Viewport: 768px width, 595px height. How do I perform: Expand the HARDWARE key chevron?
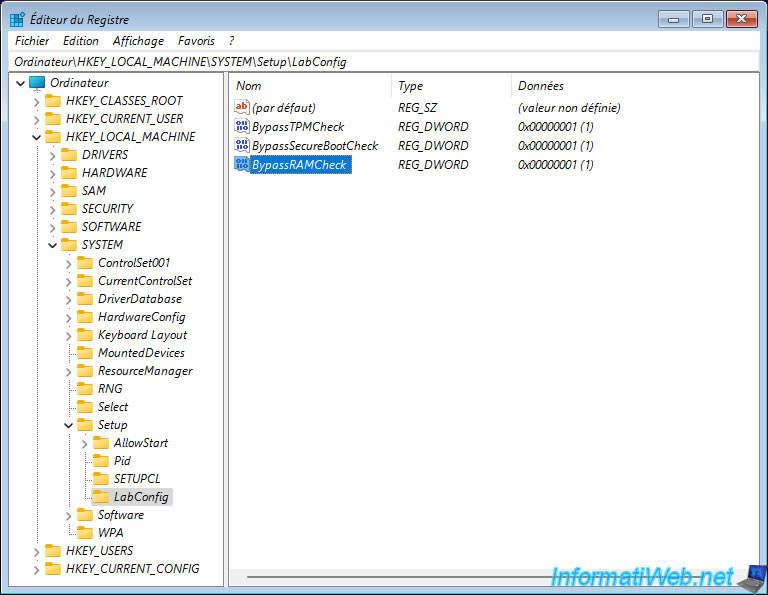[53, 174]
